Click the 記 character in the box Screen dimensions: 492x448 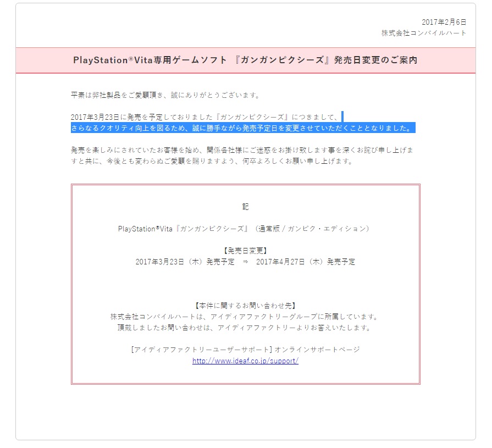[x=245, y=207]
